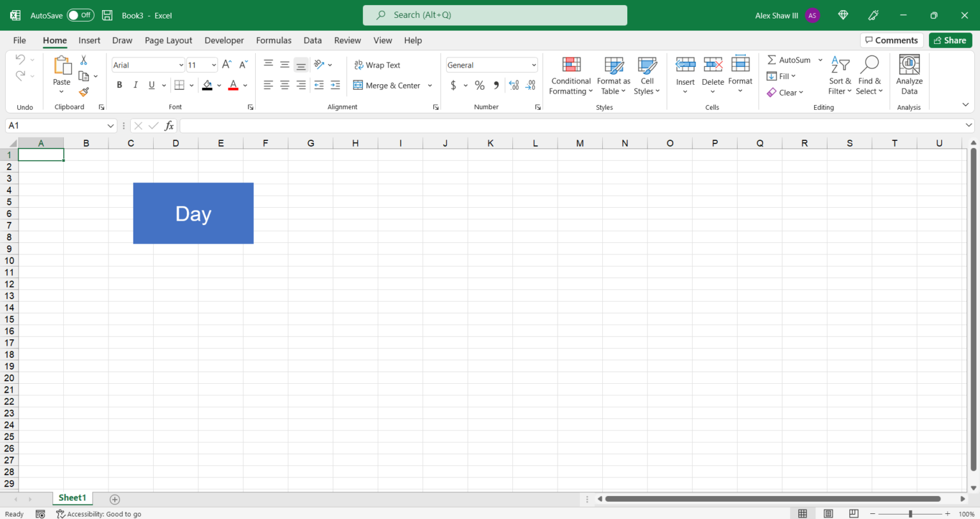Toggle bold formatting
The height and width of the screenshot is (519, 980).
119,85
